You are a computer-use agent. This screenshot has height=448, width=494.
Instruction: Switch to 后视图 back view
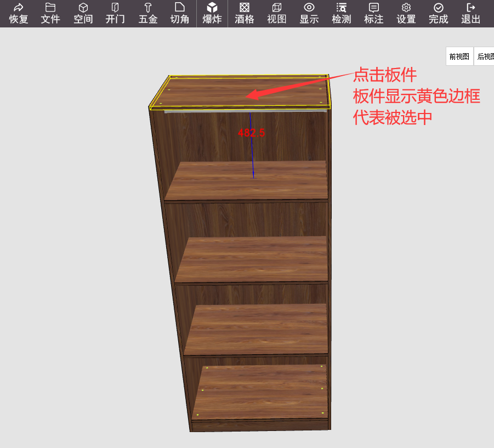click(x=485, y=56)
